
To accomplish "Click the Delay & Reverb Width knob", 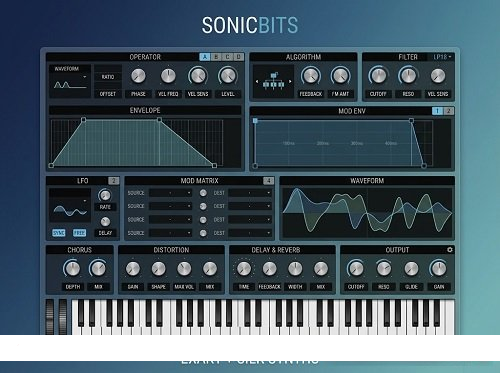I will [x=295, y=269].
